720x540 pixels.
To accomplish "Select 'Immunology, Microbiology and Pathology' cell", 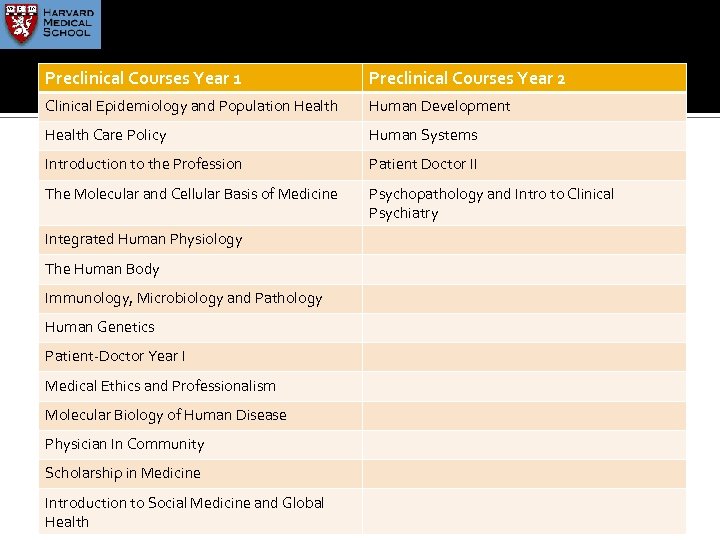I will click(x=201, y=298).
